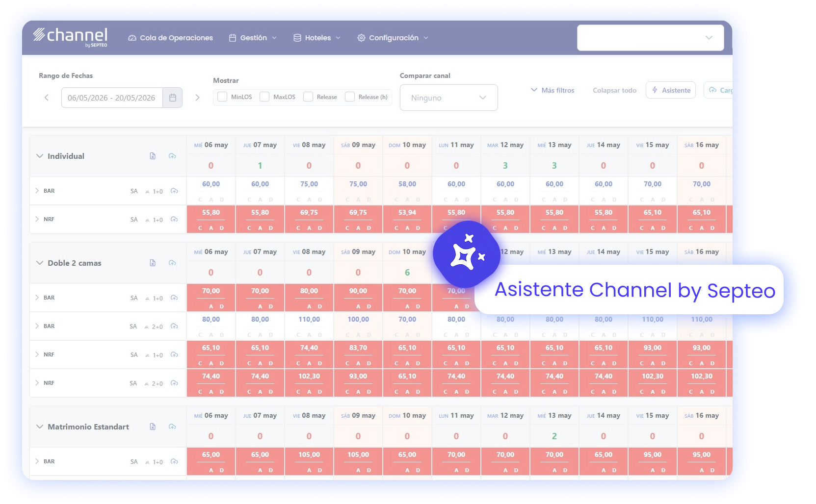
Task: Select the 58,00-row 75,00 price under VIE 08 may
Action: click(x=309, y=184)
